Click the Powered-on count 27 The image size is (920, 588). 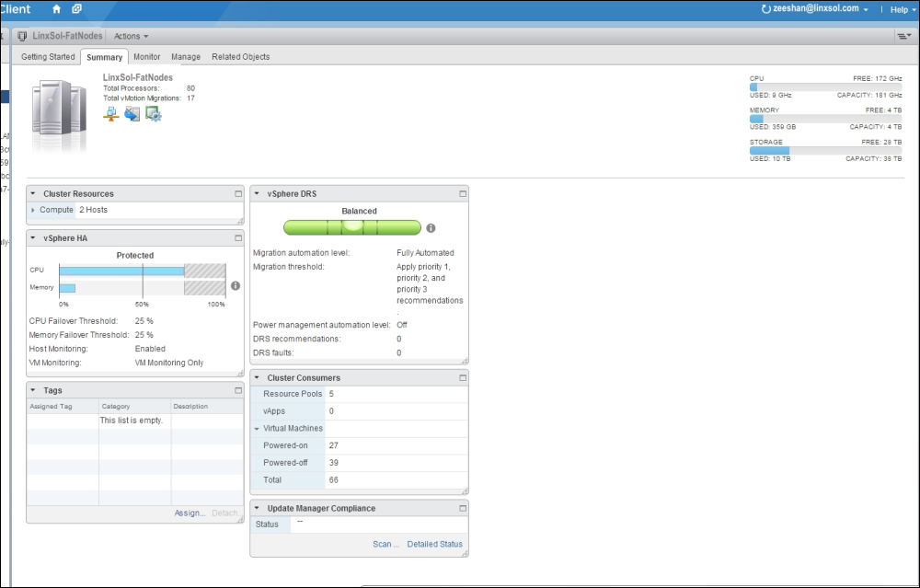tap(333, 445)
